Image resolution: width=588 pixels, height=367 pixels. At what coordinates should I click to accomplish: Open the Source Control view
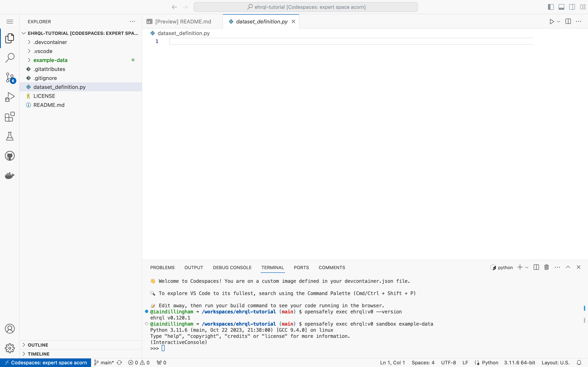tap(10, 77)
